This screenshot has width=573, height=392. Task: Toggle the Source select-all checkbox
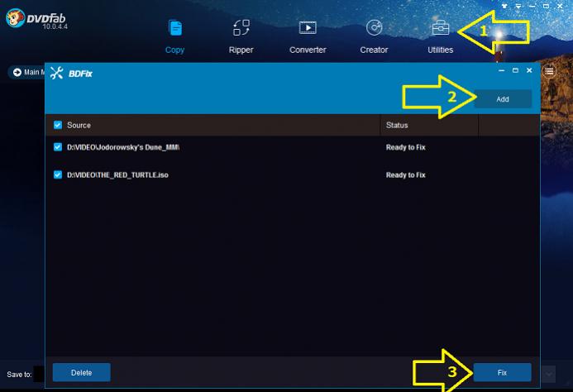point(58,125)
